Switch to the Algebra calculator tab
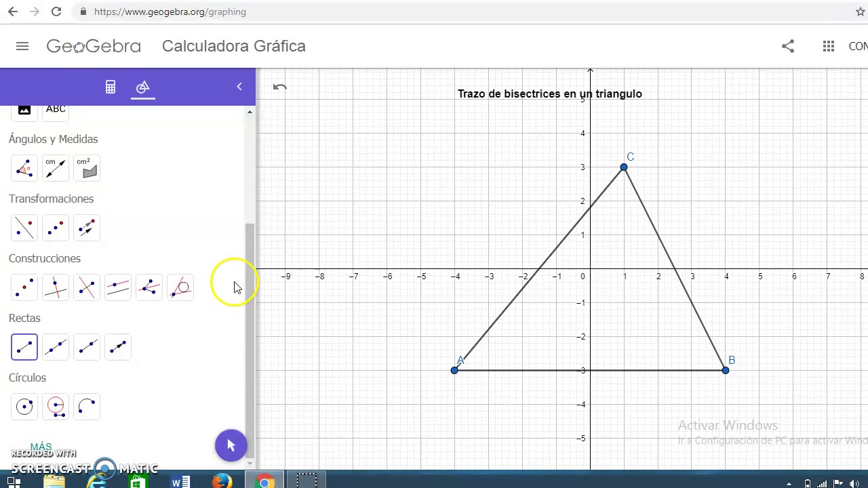 [x=111, y=87]
